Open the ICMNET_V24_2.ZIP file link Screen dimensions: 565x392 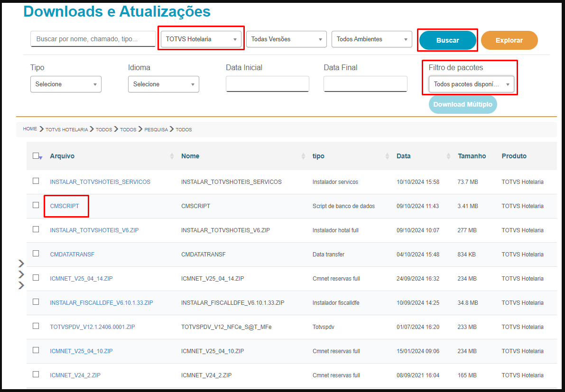click(x=75, y=375)
